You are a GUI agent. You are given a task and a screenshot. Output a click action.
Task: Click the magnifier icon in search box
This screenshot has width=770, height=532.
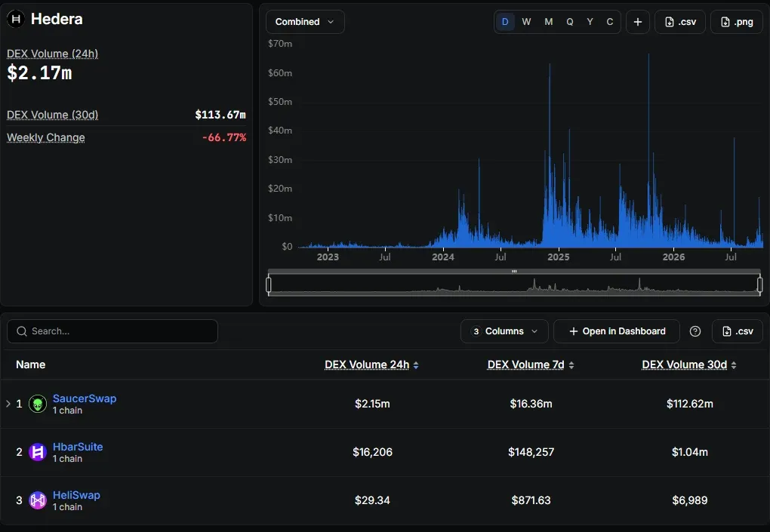point(22,331)
